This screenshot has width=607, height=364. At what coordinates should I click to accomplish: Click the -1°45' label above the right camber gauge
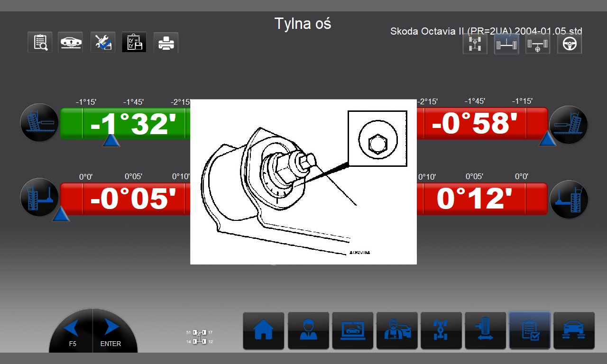point(475,101)
